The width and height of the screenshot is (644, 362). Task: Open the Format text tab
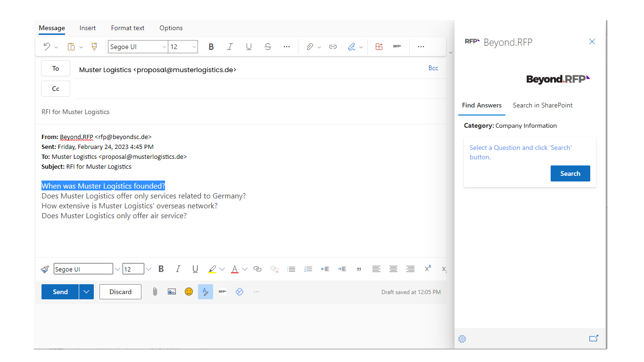point(128,28)
